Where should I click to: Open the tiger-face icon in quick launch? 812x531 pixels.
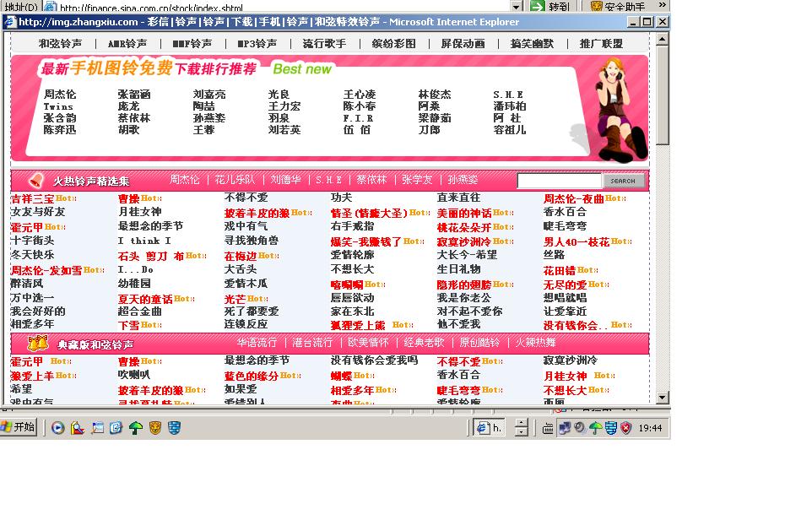point(154,428)
